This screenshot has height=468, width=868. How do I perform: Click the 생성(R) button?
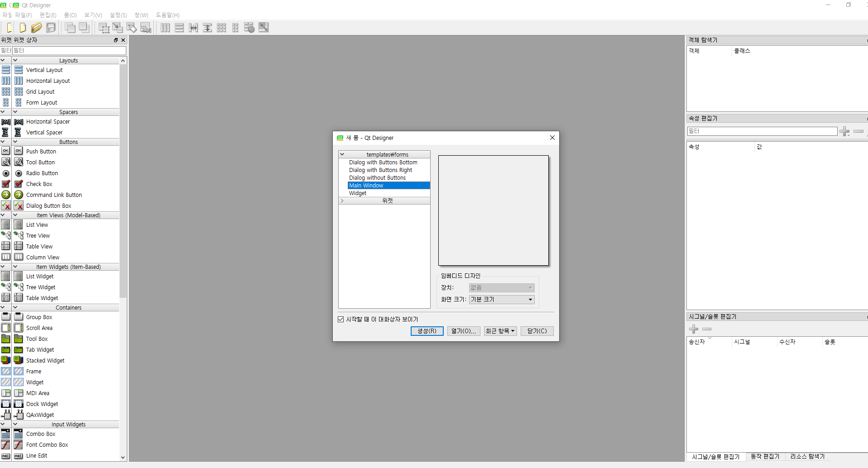click(x=427, y=331)
